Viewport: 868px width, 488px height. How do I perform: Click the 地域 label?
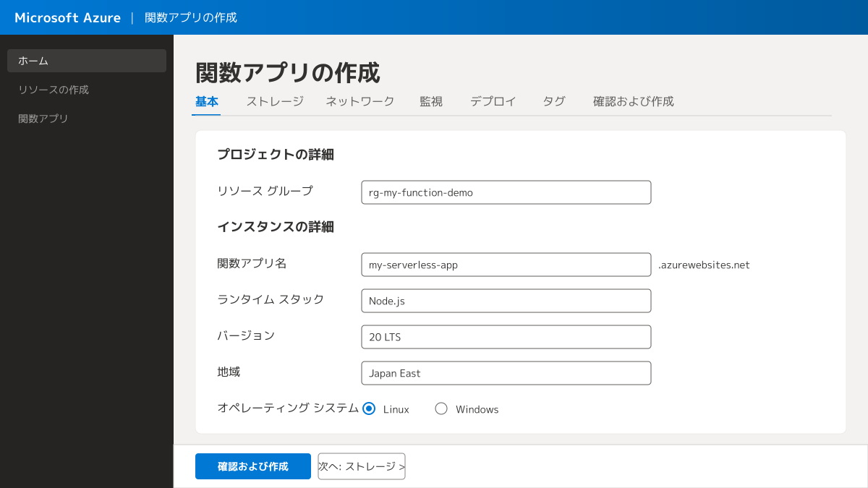(x=229, y=372)
